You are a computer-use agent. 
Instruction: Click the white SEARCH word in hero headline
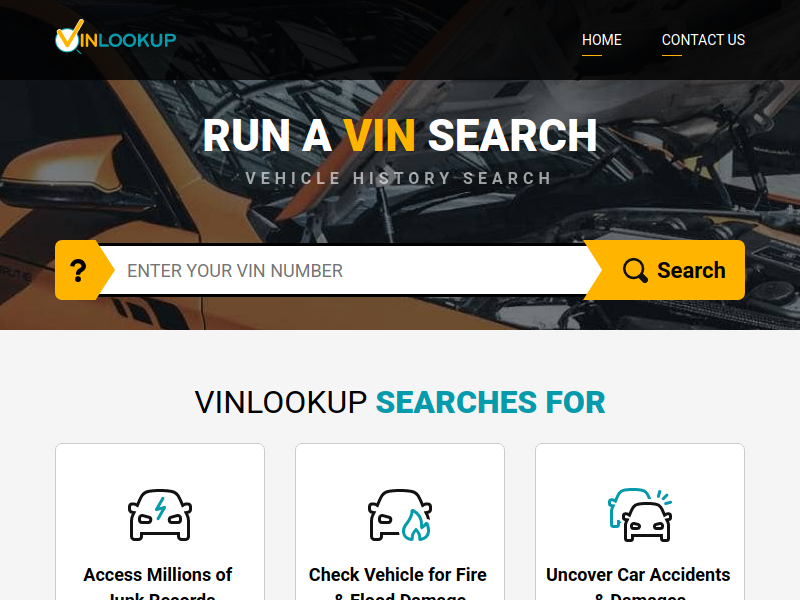pos(513,136)
